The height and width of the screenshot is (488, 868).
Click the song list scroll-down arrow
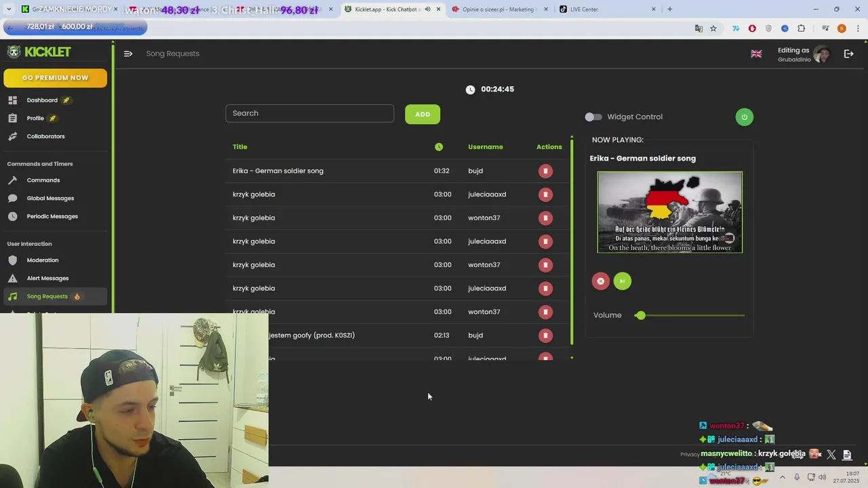pos(572,358)
